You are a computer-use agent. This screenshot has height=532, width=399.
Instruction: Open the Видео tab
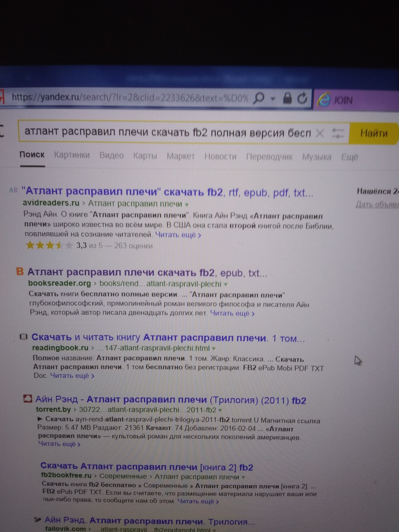[111, 155]
